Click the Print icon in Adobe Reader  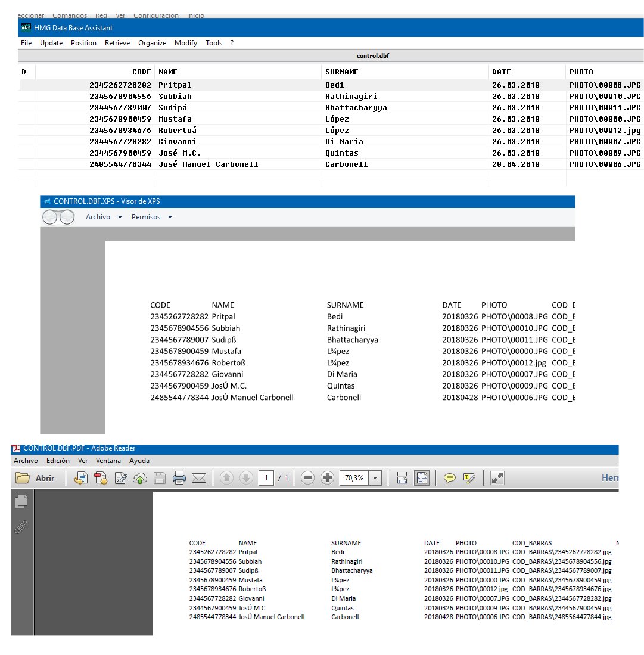point(179,478)
